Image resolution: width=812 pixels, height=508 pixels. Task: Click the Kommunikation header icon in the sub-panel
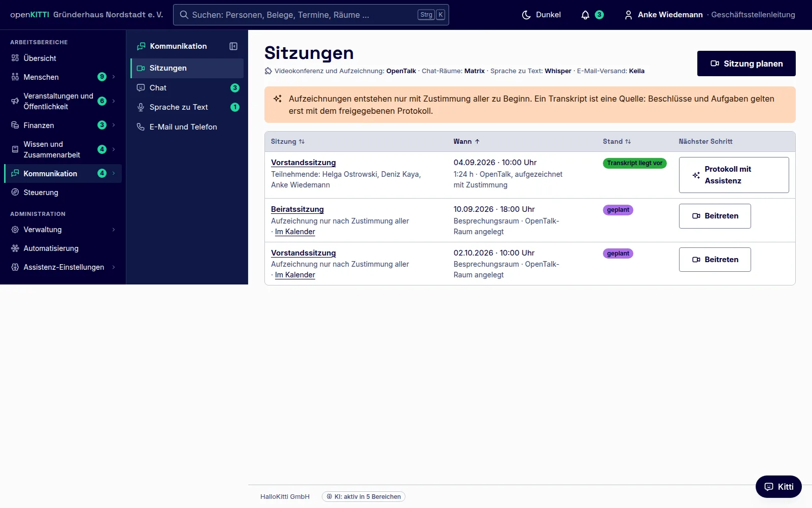pos(142,46)
